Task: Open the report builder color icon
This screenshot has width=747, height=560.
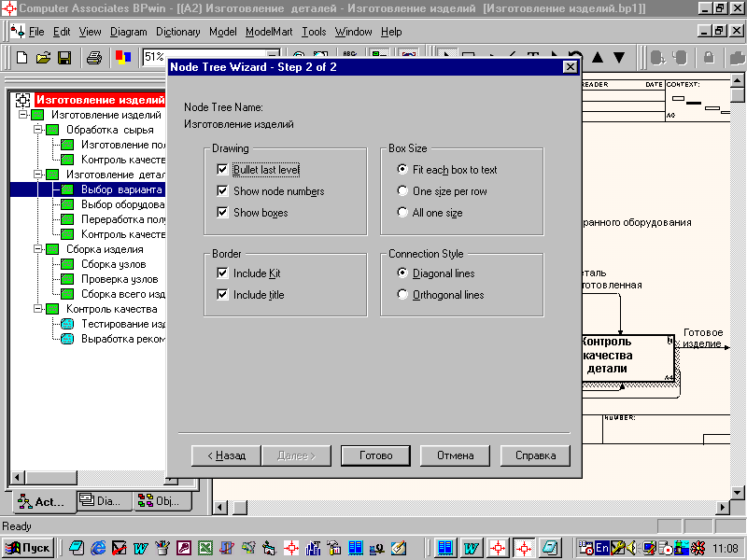Action: point(123,58)
